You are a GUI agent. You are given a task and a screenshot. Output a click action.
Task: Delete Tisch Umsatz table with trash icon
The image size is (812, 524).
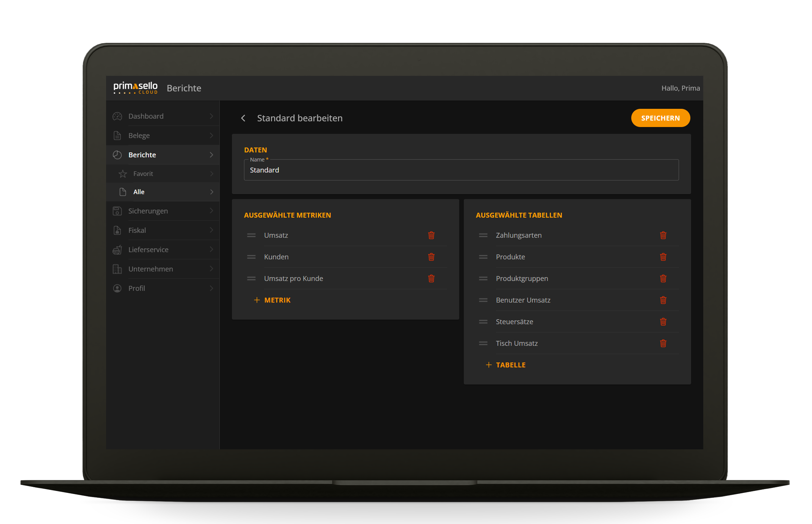pos(663,343)
